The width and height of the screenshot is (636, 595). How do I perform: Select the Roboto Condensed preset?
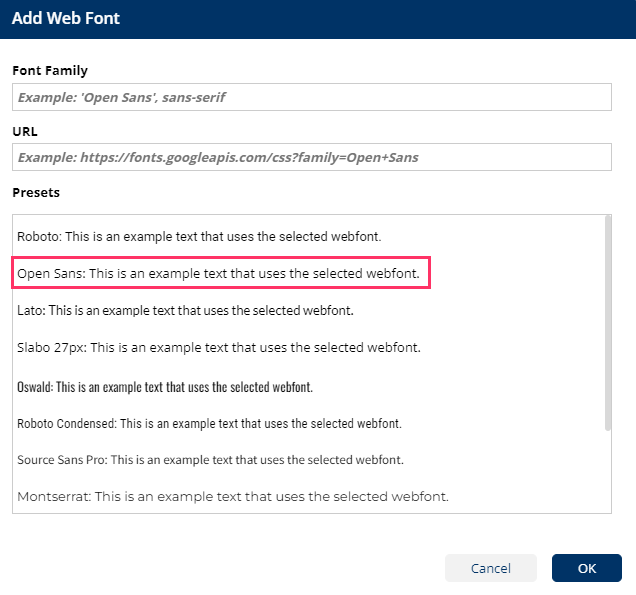[x=209, y=423]
